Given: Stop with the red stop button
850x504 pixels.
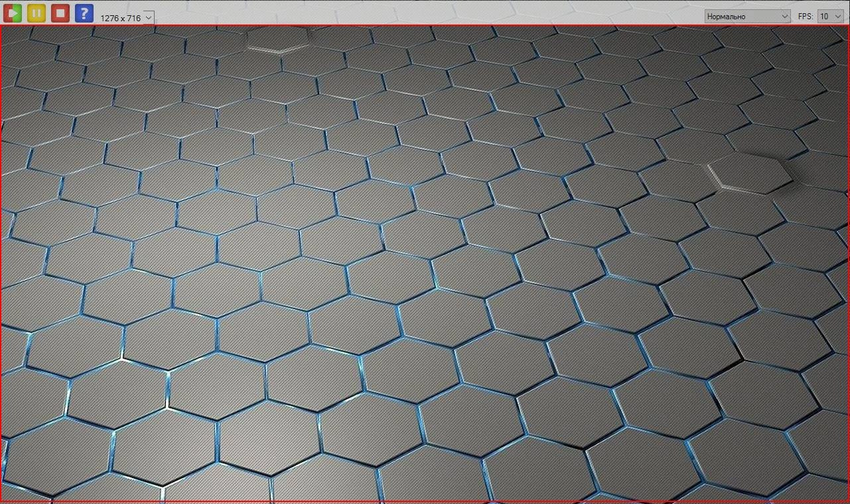Looking at the screenshot, I should coord(60,13).
